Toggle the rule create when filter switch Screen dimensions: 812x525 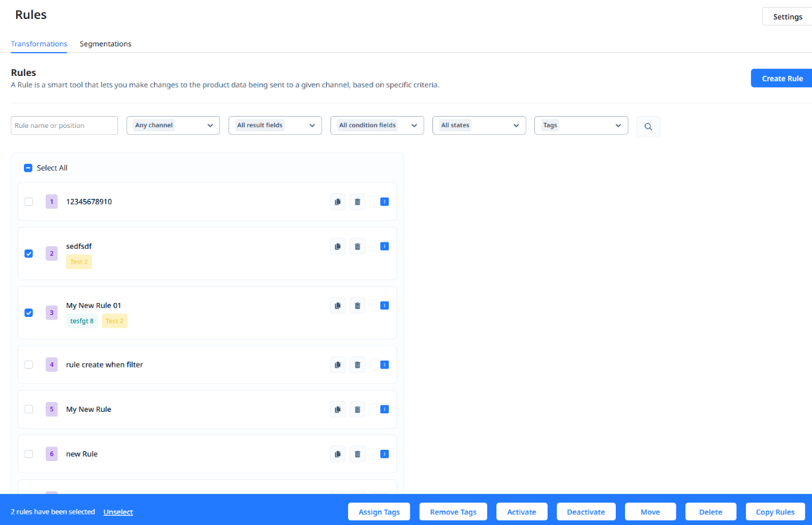(380, 365)
